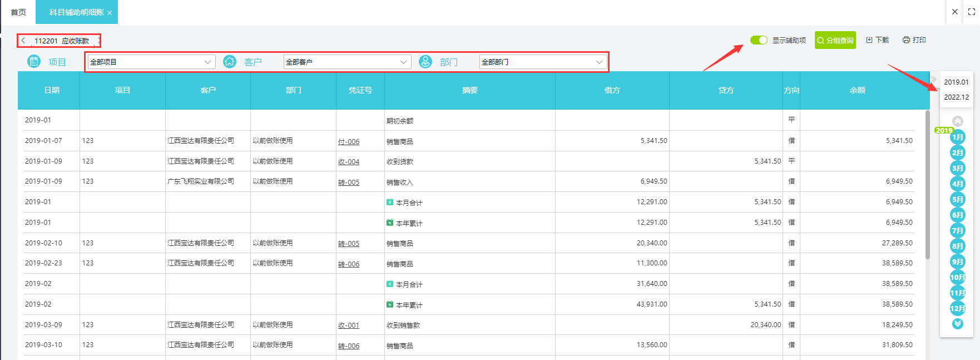Open the 全部项目 dropdown
Screen dimensions: 980x360
pyautogui.click(x=151, y=62)
